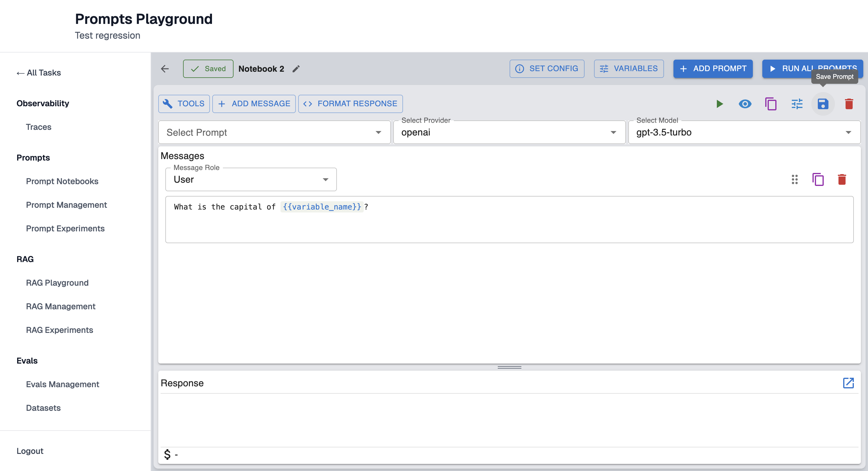The height and width of the screenshot is (471, 868).
Task: Open prompt settings sliders icon
Action: click(x=797, y=104)
